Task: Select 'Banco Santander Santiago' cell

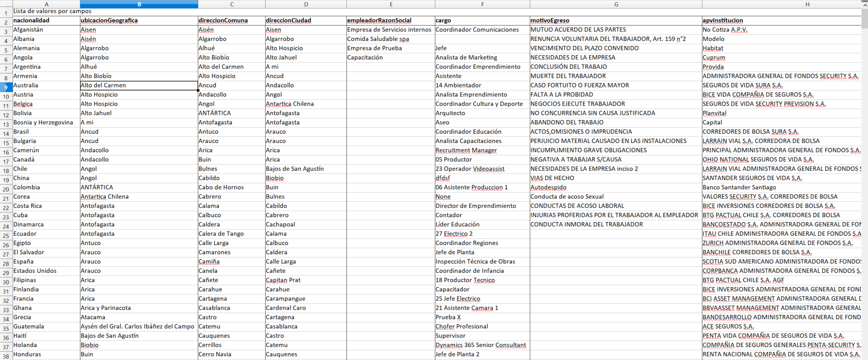Action: point(781,187)
